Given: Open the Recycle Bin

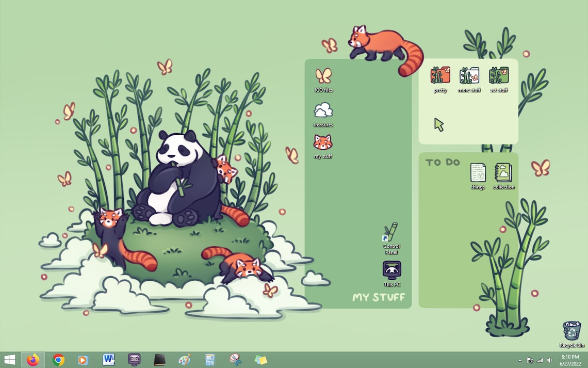Looking at the screenshot, I should 571,330.
